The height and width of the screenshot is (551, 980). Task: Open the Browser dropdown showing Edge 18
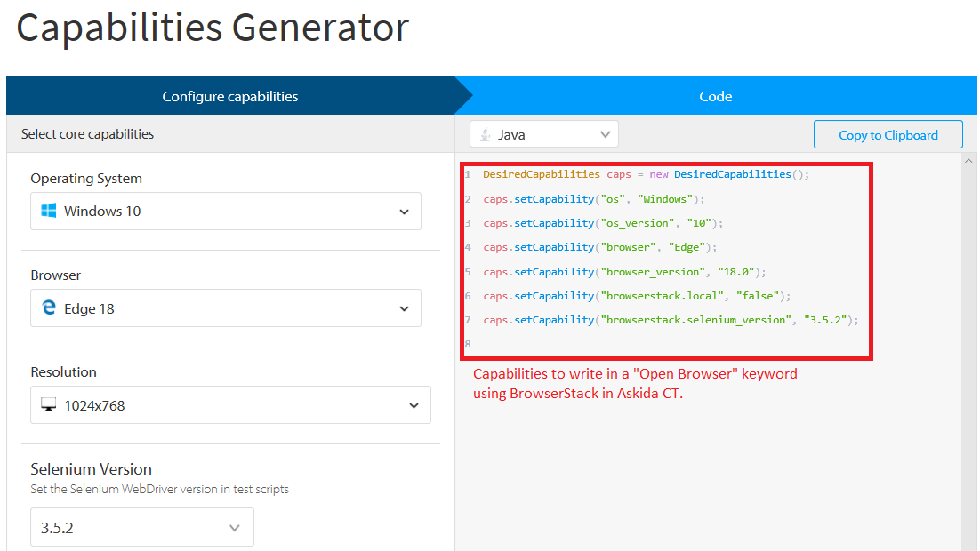[x=226, y=308]
